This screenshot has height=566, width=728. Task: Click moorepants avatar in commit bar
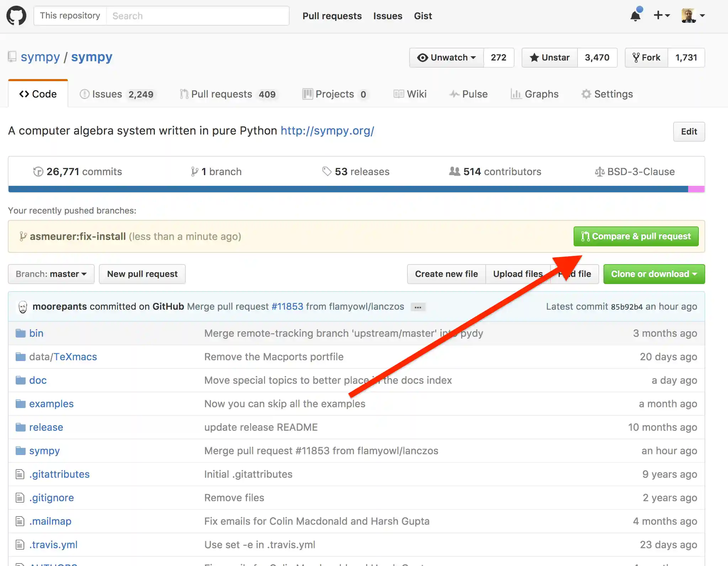tap(23, 307)
